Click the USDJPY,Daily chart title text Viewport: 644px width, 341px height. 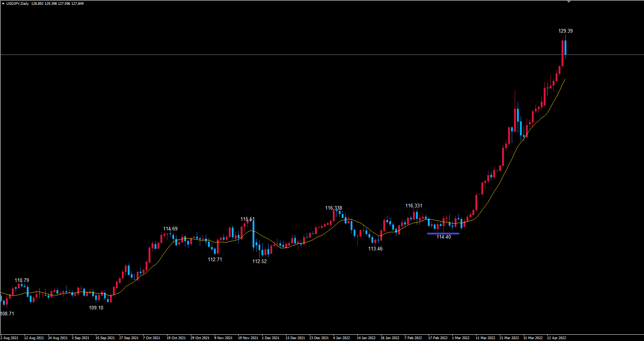(x=17, y=4)
